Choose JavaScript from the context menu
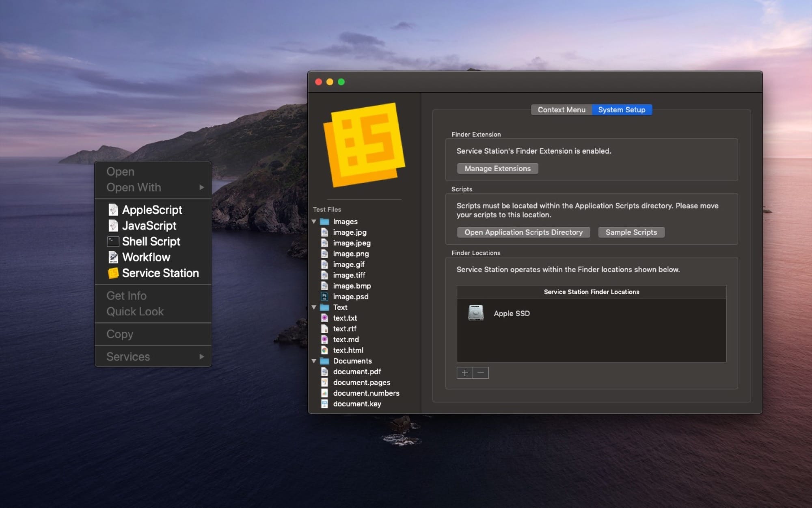 149,226
